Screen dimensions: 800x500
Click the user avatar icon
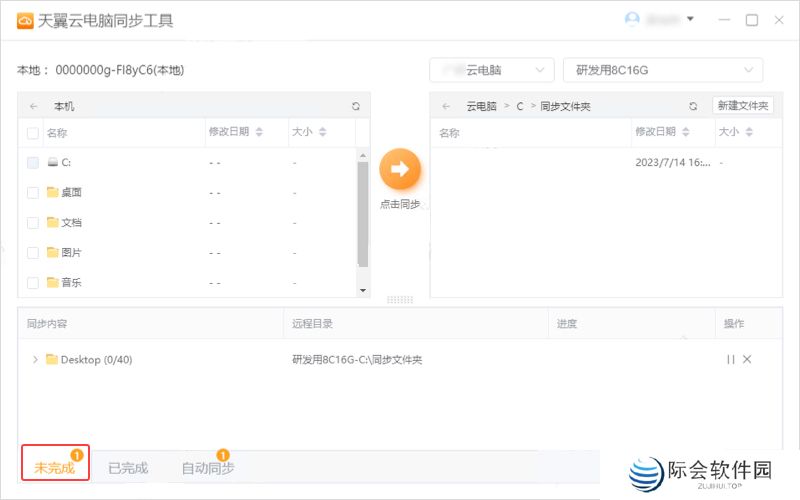tap(632, 19)
